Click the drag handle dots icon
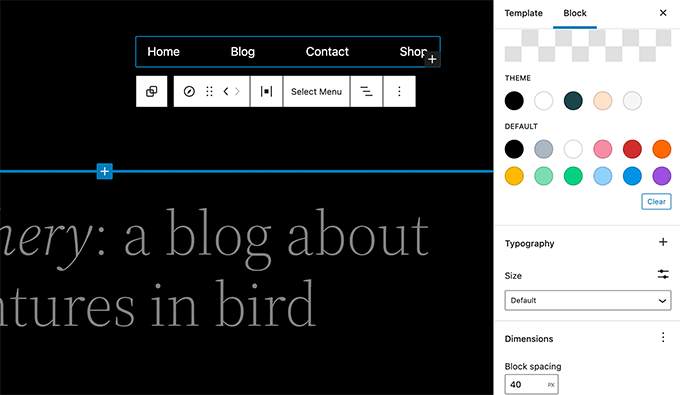 click(x=209, y=91)
